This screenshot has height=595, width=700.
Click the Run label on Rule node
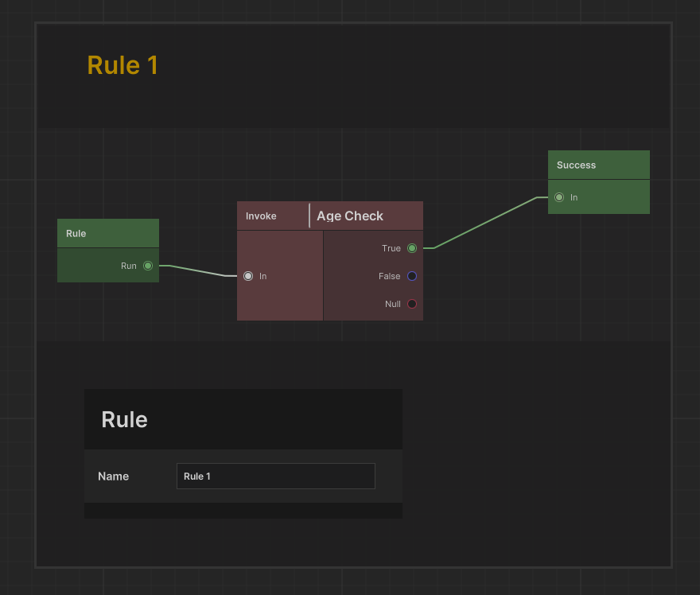coord(129,266)
